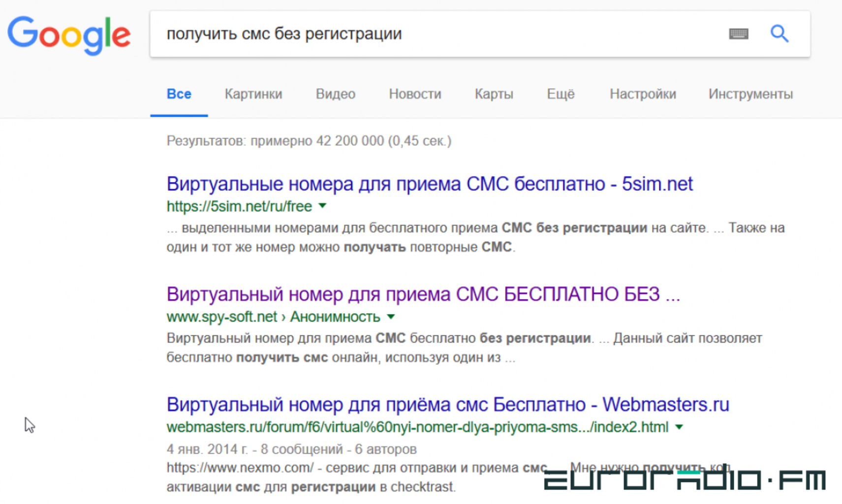Image resolution: width=842 pixels, height=504 pixels.
Task: Click the www.spy-soft.net › Анонимность URL
Action: click(273, 316)
